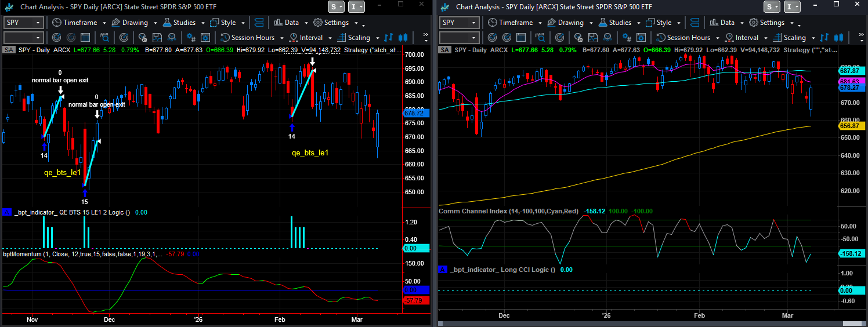Open Style menu in left chart window
This screenshot has width=868, height=327.
[227, 23]
